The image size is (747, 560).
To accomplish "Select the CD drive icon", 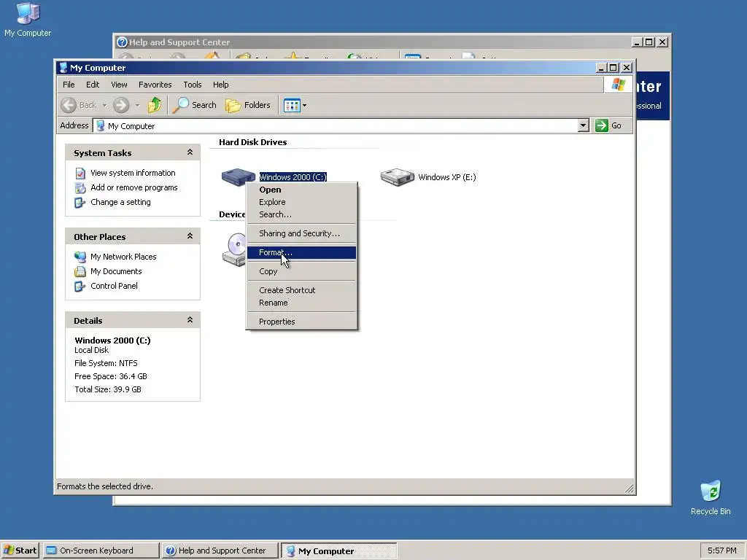I will click(234, 249).
